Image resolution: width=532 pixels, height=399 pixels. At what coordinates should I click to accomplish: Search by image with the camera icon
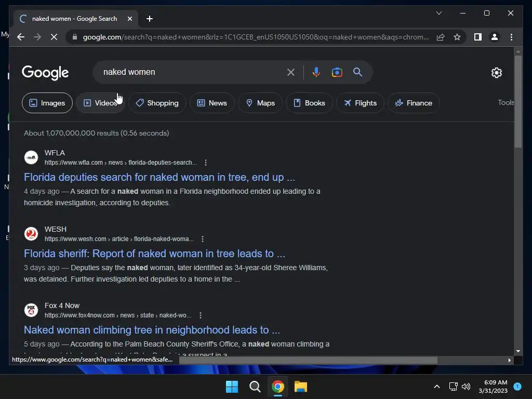tap(337, 72)
